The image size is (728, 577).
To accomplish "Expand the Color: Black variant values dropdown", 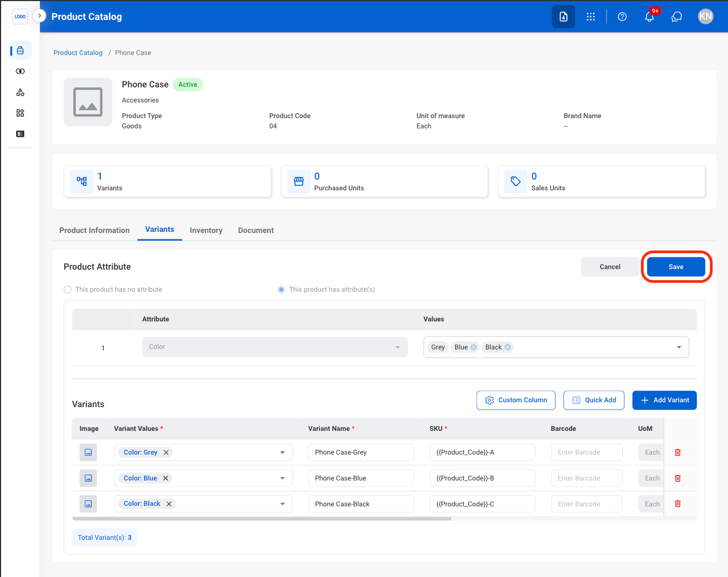I will pos(283,504).
